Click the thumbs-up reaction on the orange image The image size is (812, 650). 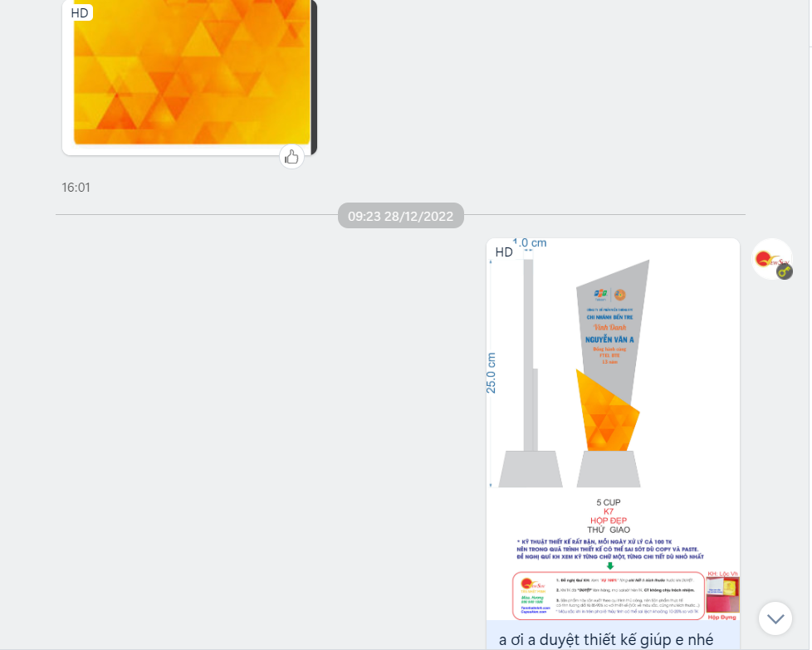pos(291,156)
